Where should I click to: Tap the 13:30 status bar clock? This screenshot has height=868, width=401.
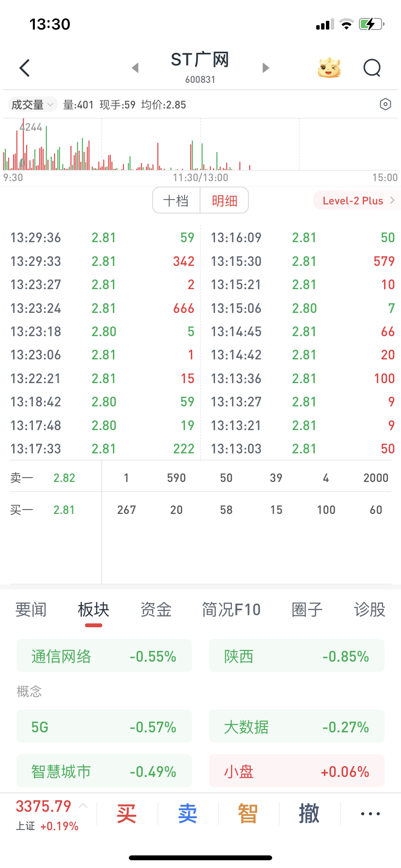click(50, 24)
